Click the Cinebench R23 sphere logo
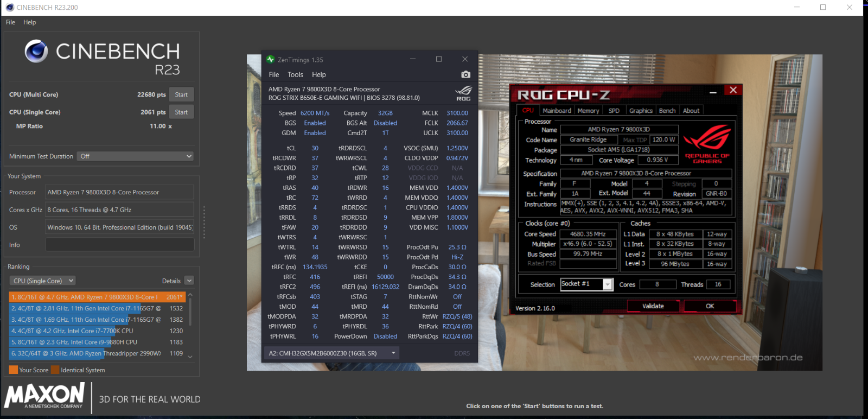This screenshot has width=868, height=419. click(36, 52)
